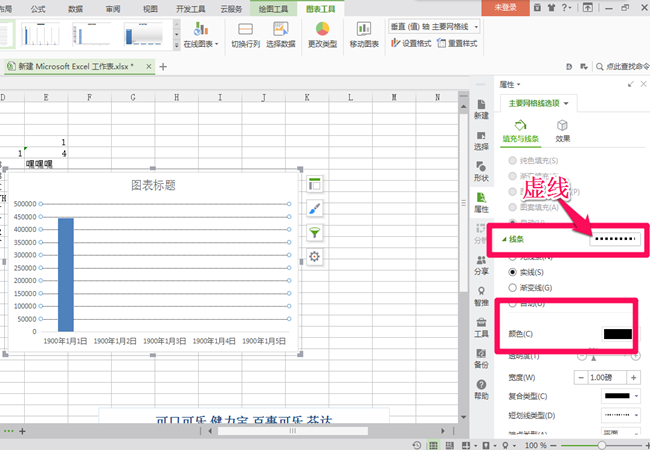
Task: Click the 智推 sidebar icon
Action: click(481, 296)
